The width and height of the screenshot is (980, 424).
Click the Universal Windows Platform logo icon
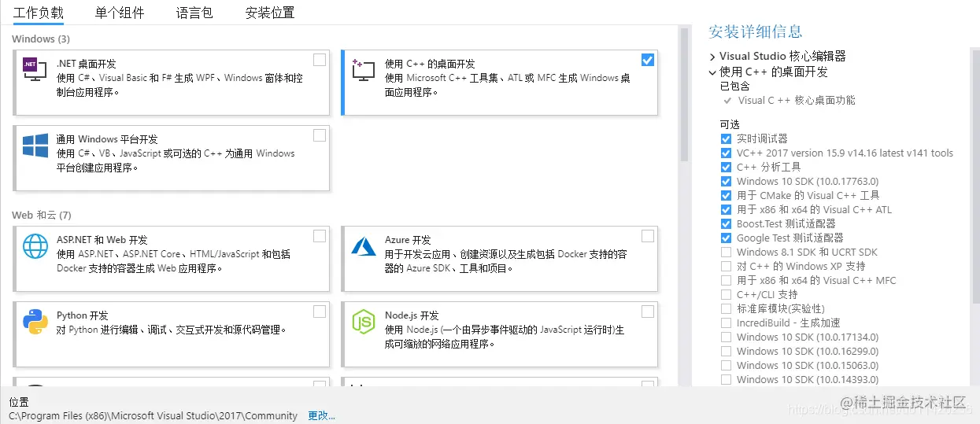(x=35, y=146)
